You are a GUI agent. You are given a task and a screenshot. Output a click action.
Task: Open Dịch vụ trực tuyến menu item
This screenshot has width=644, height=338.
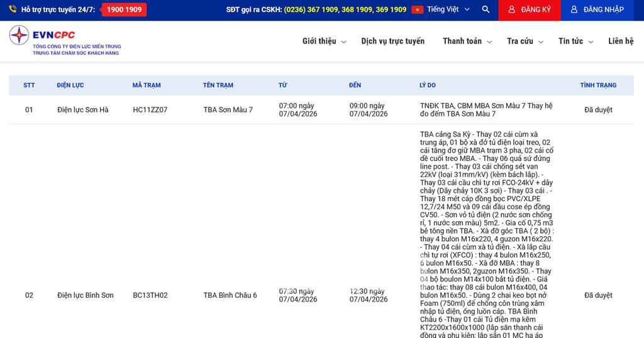tap(392, 41)
